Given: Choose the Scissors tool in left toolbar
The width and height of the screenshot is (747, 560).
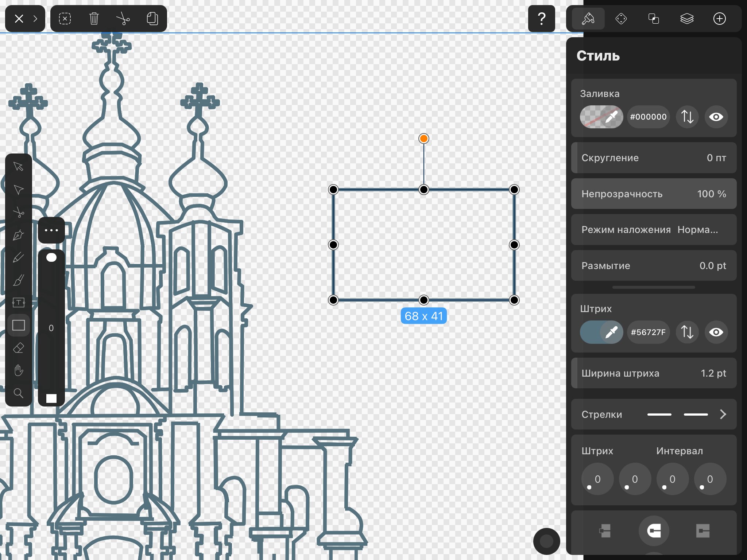Looking at the screenshot, I should tap(19, 212).
